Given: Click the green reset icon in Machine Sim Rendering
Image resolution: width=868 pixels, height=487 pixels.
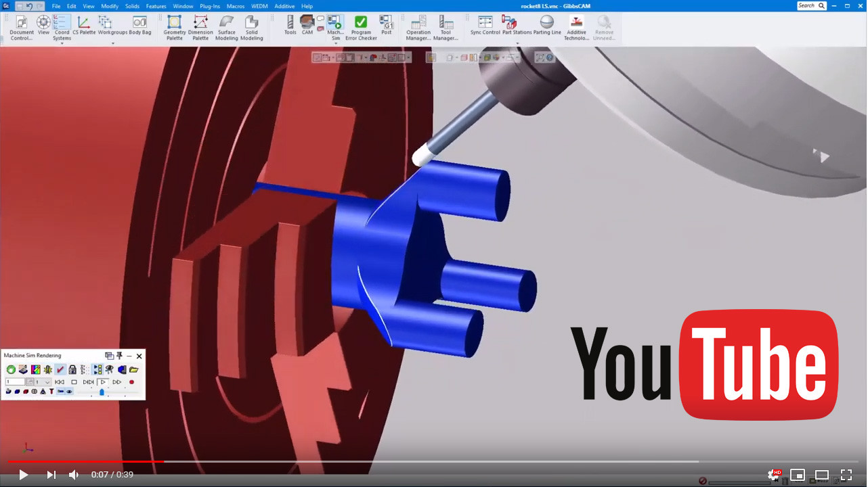Looking at the screenshot, I should (11, 369).
